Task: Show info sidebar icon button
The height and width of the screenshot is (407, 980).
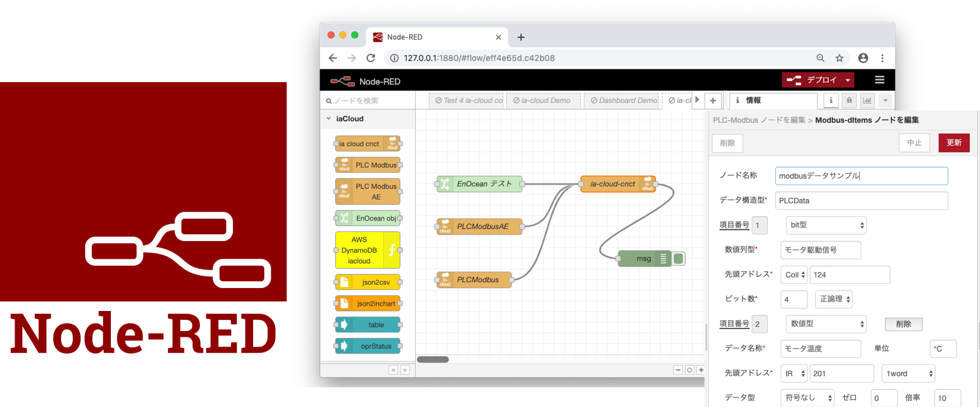Action: tap(831, 100)
